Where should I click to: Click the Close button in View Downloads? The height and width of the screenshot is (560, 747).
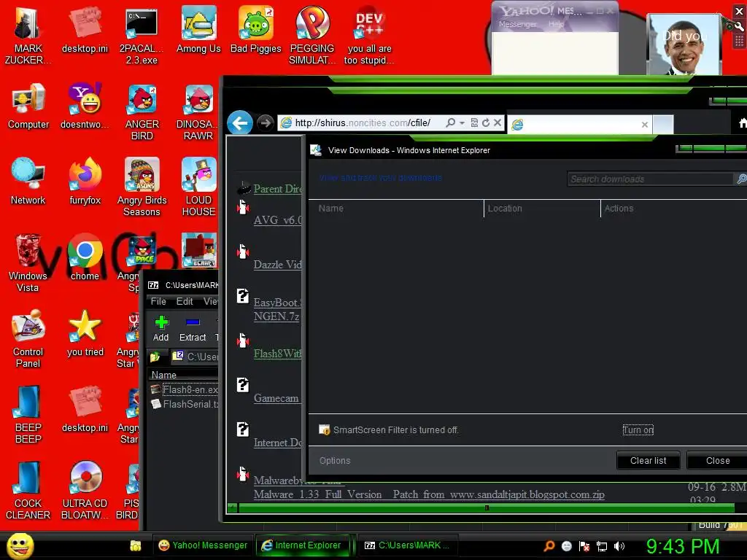(718, 461)
